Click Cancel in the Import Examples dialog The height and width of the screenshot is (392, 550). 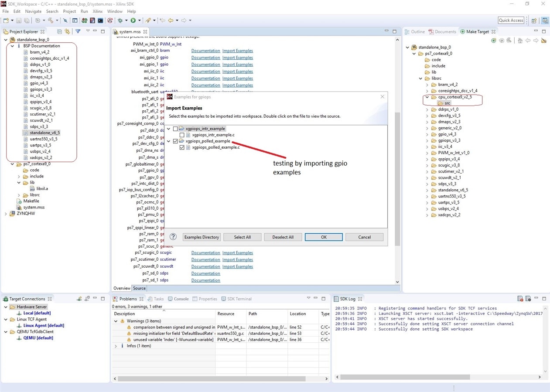pos(364,237)
